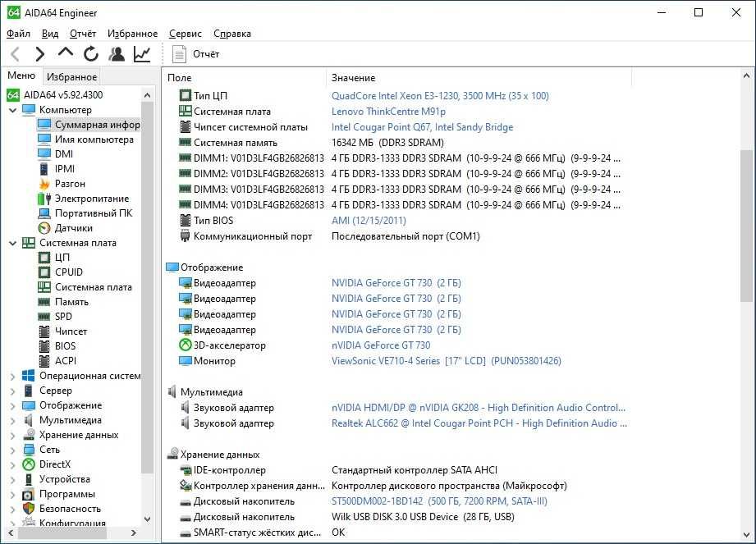Click the Операционная система Windows logo icon
Viewport: 756px width, 544px height.
29,376
